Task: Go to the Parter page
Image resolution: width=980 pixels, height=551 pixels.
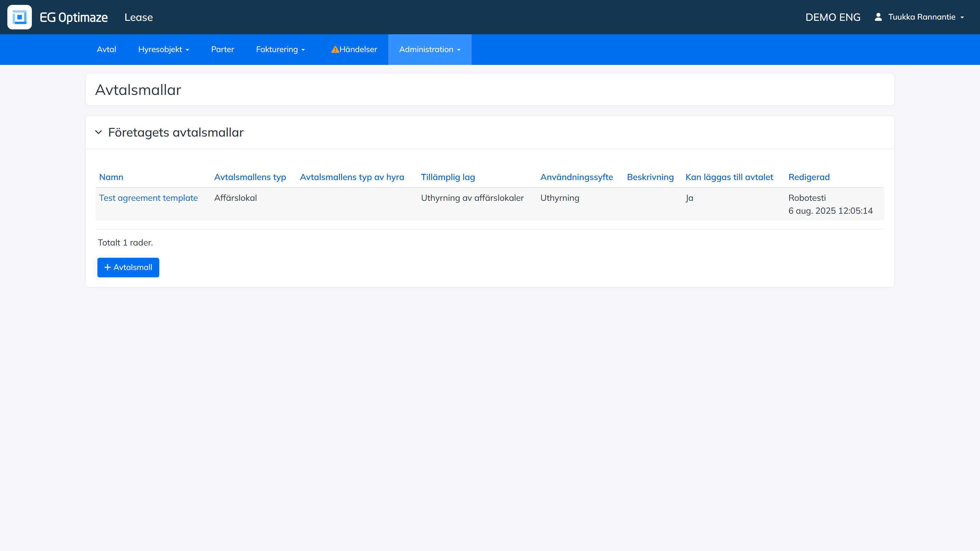Action: tap(223, 49)
